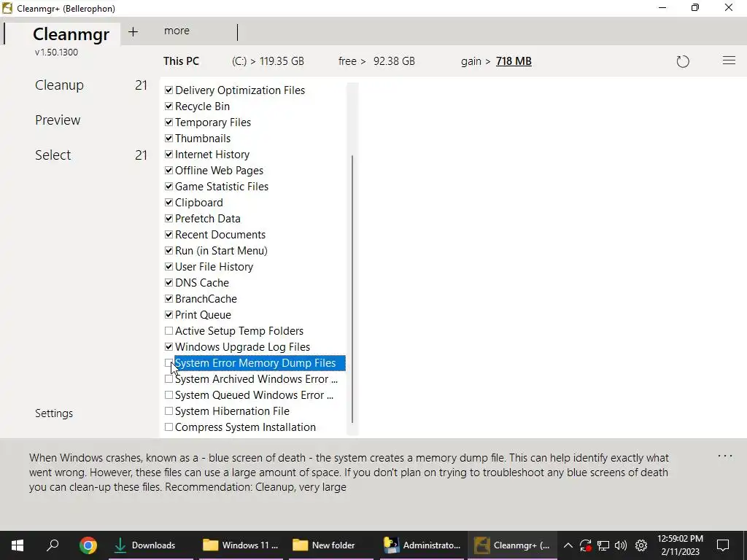Open the three-dots options in description panel

[725, 456]
